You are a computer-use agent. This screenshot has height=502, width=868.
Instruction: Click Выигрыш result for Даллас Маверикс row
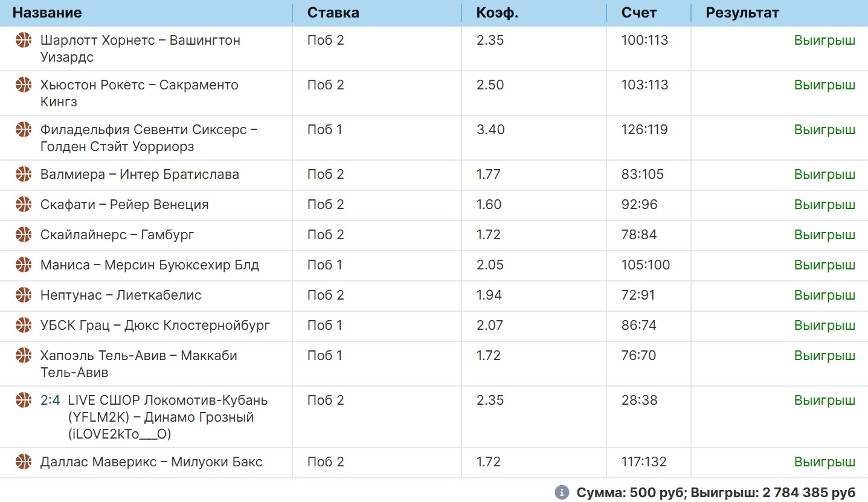click(825, 462)
